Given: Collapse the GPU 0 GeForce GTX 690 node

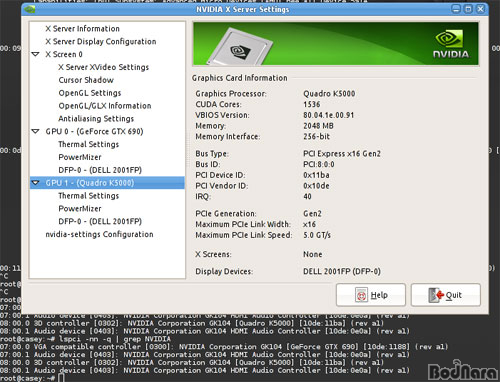Looking at the screenshot, I should coord(35,131).
